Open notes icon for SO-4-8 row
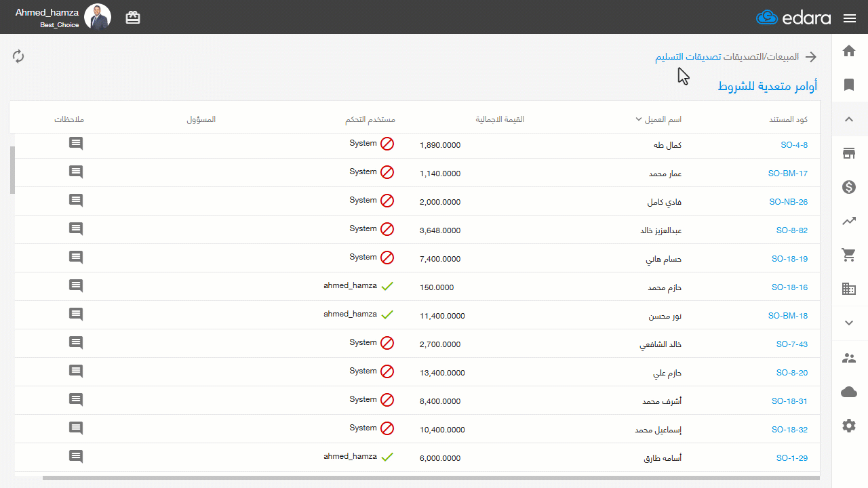 76,144
